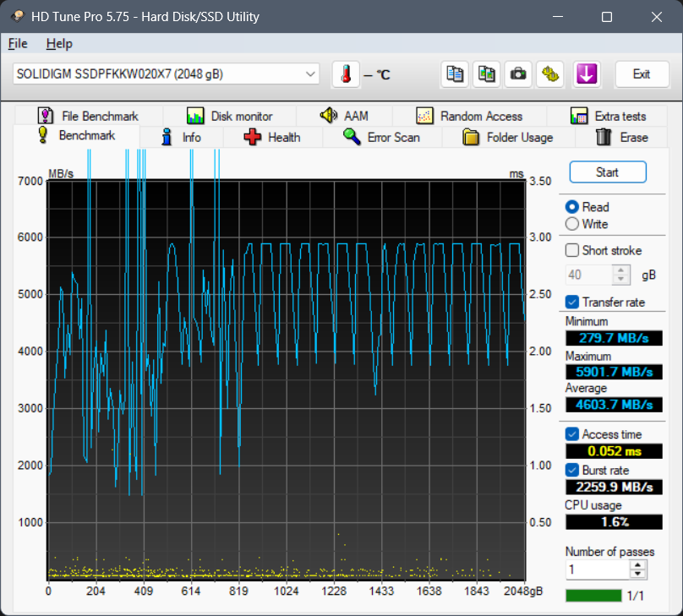The height and width of the screenshot is (616, 683).
Task: Open the Error Scan tab
Action: tap(381, 138)
